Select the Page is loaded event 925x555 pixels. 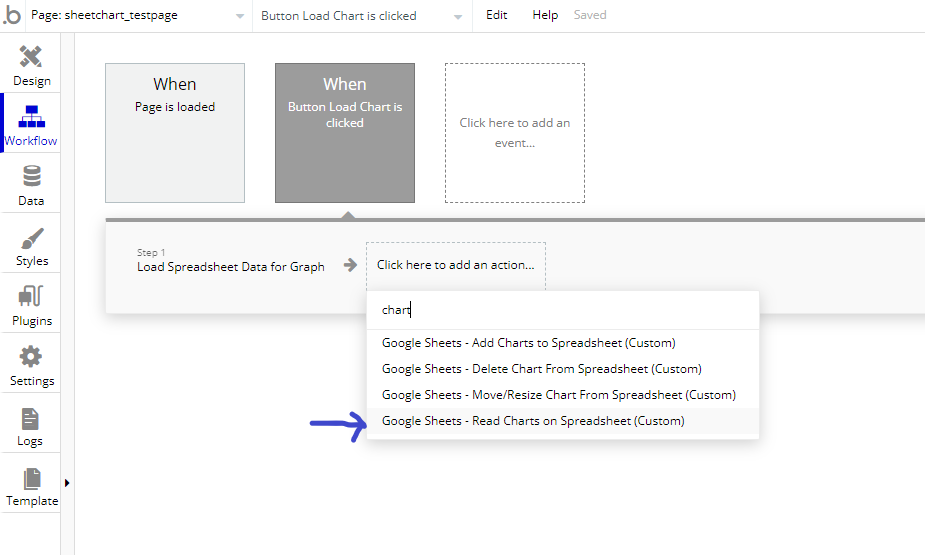[175, 133]
